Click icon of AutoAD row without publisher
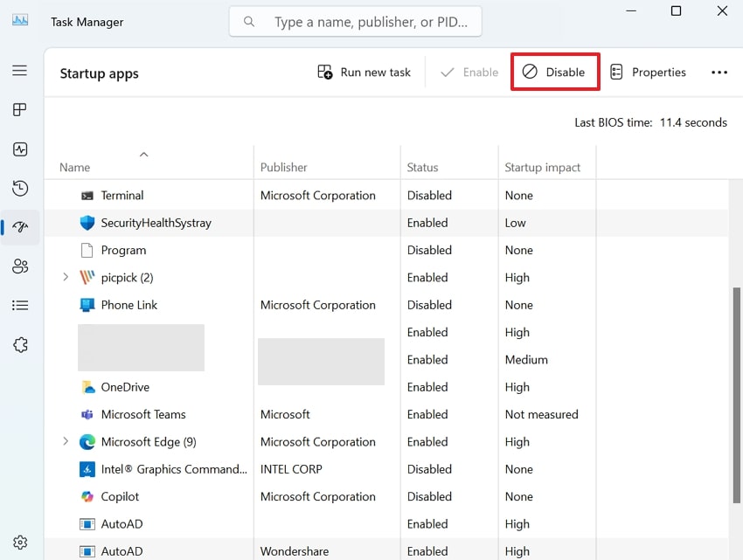743x560 pixels. [x=87, y=524]
